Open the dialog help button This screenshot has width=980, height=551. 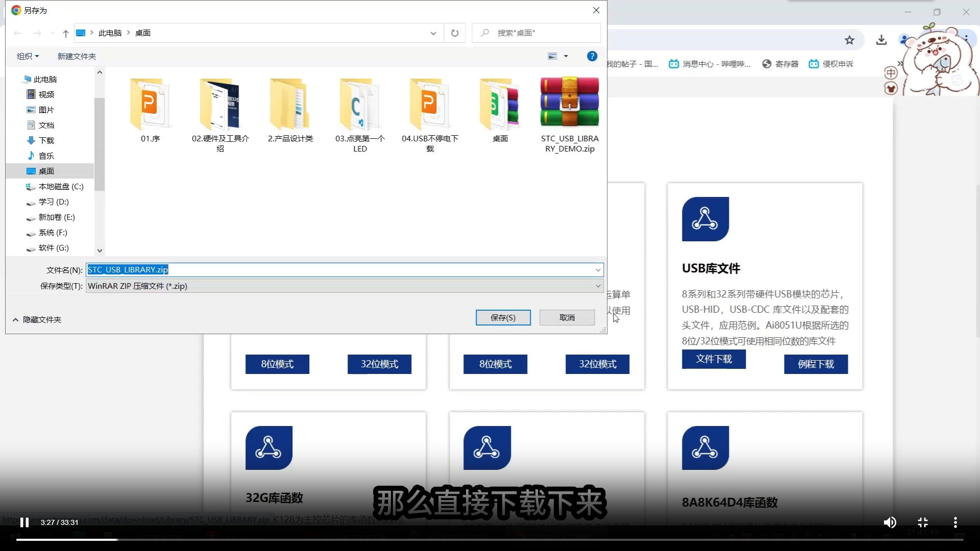click(x=592, y=56)
